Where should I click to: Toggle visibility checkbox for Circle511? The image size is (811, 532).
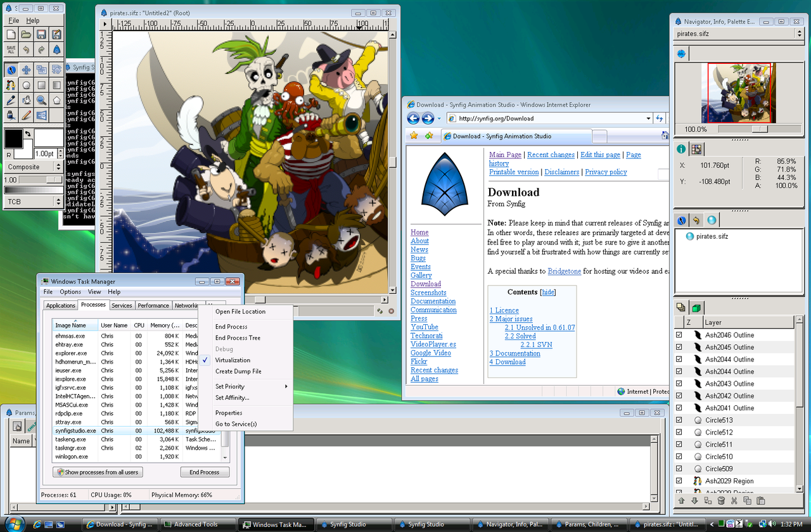point(679,445)
